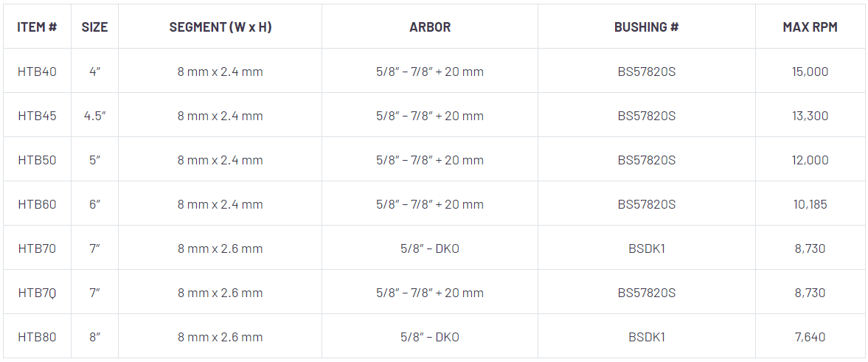Click the SEGMENT (W x H) header

(x=220, y=27)
